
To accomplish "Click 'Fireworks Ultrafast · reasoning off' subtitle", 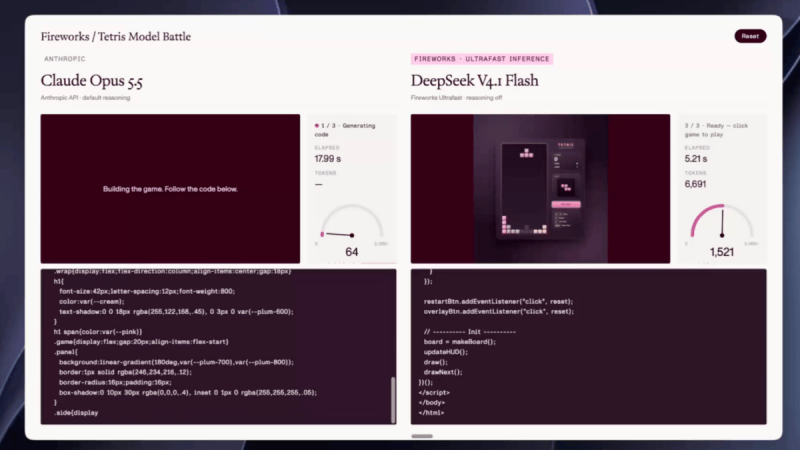I will point(456,97).
